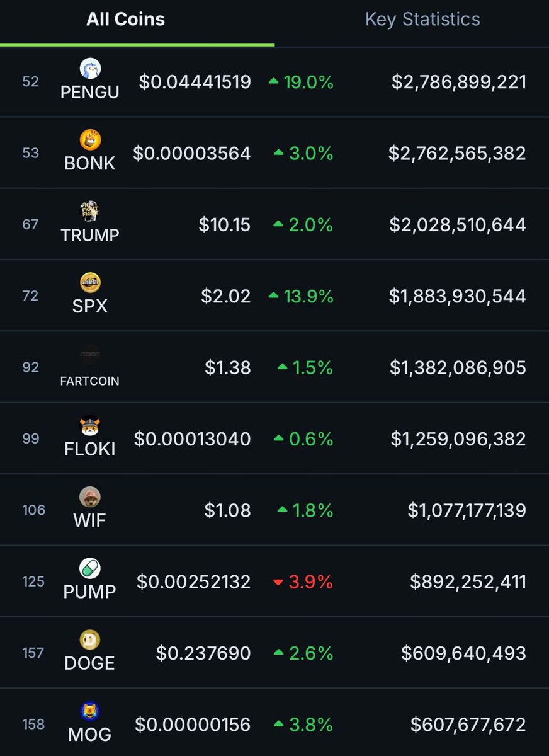This screenshot has width=549, height=756.
Task: Tap the FARTCOIN logo icon
Action: pyautogui.click(x=90, y=354)
